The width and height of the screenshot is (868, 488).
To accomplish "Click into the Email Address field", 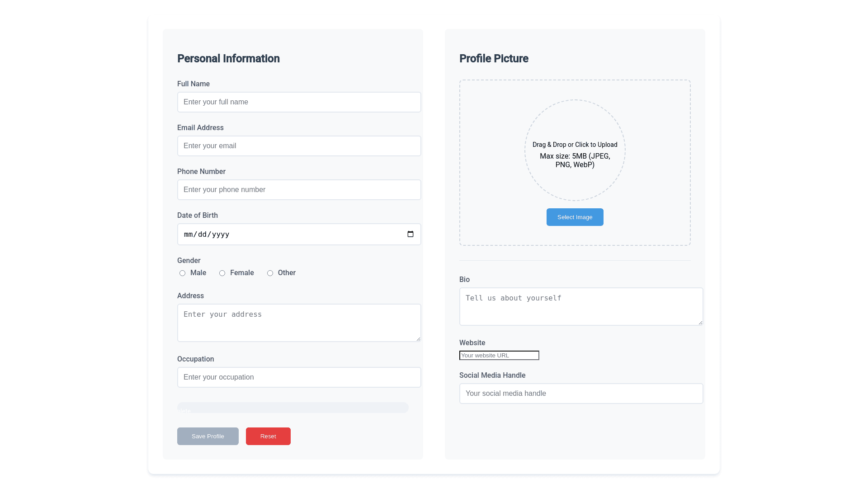I will tap(299, 146).
